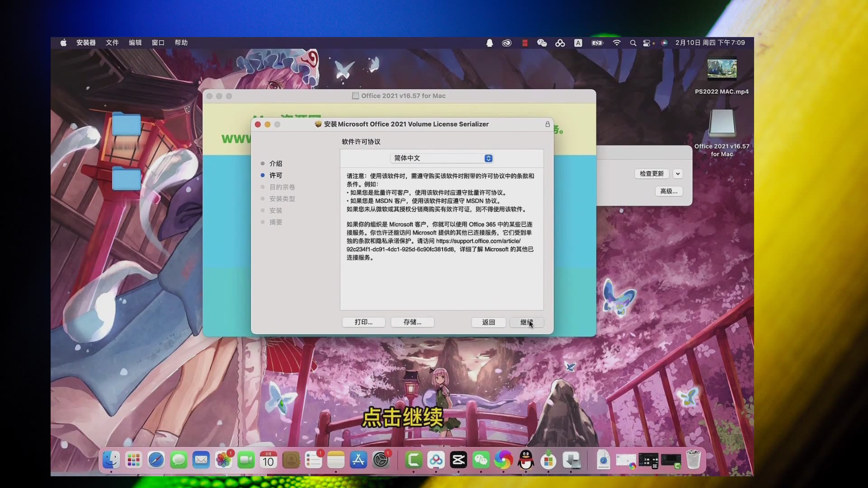
Task: Open the 安装器 menu in menu bar
Action: 86,42
